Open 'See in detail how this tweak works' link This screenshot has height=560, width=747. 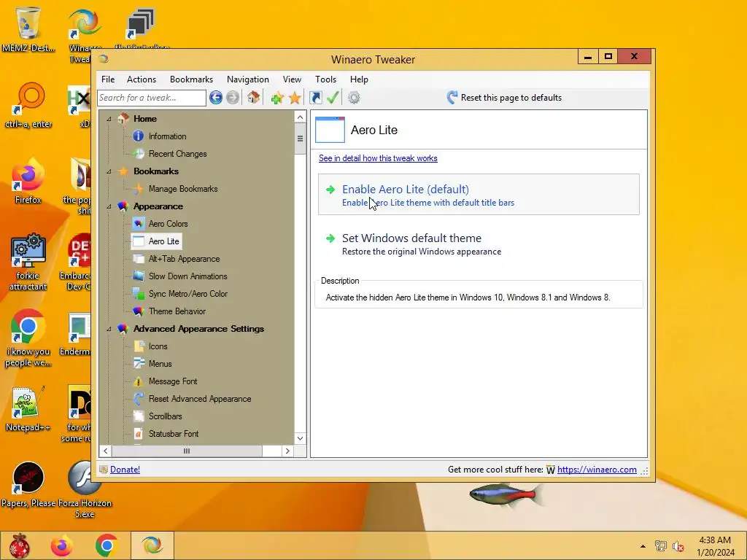(x=378, y=158)
